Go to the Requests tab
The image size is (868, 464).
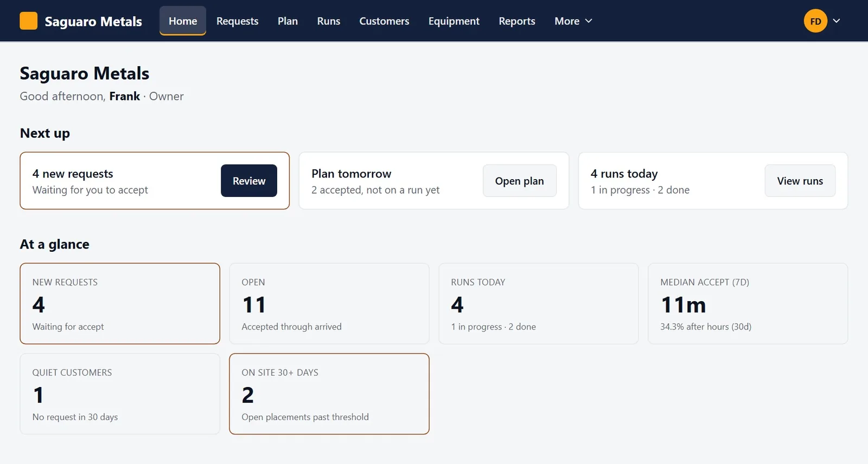point(237,21)
